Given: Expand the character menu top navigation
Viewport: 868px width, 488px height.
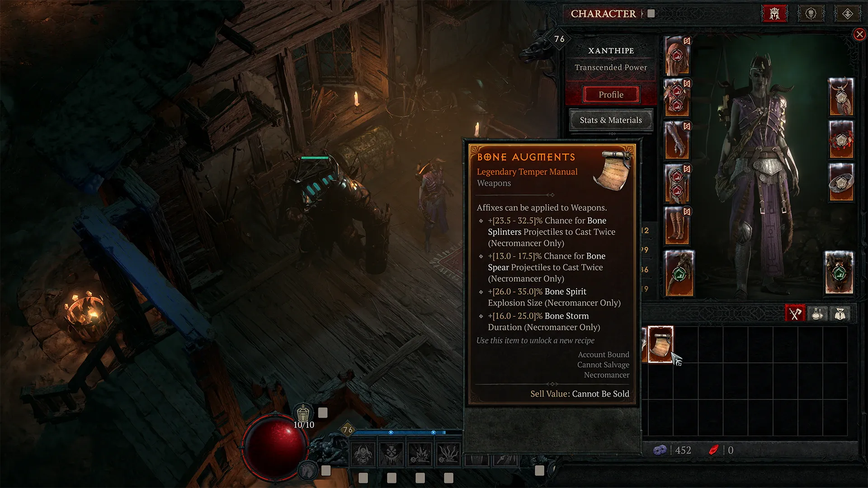Looking at the screenshot, I should (x=653, y=14).
